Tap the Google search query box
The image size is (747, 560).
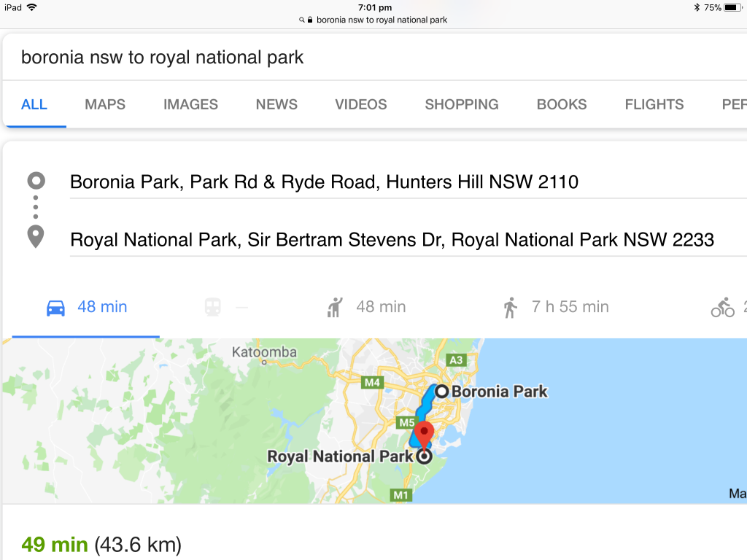pos(292,58)
